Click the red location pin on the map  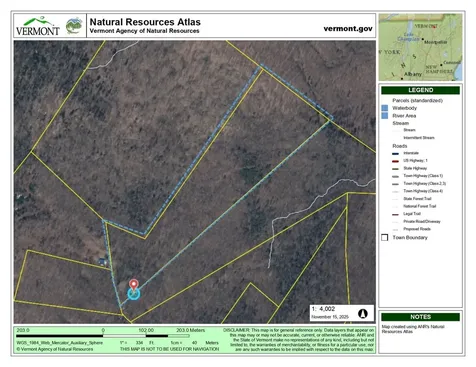(x=134, y=286)
